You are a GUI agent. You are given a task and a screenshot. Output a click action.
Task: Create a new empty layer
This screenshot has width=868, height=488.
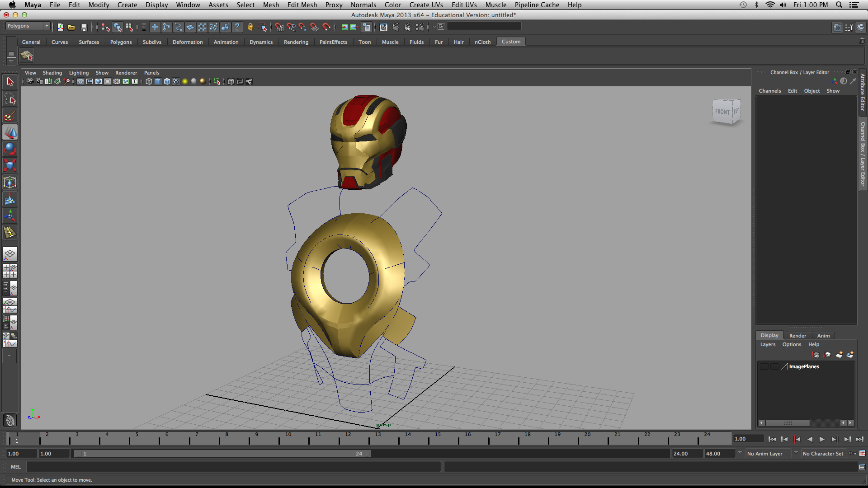[839, 355]
